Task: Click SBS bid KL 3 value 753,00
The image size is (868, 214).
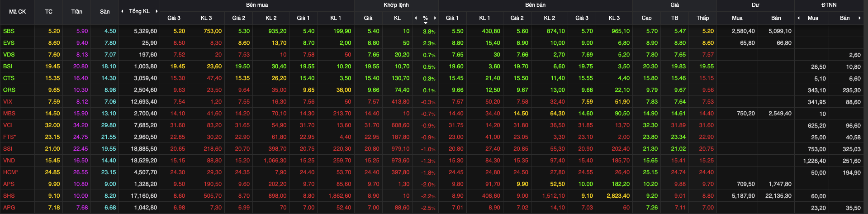Action: [x=213, y=31]
